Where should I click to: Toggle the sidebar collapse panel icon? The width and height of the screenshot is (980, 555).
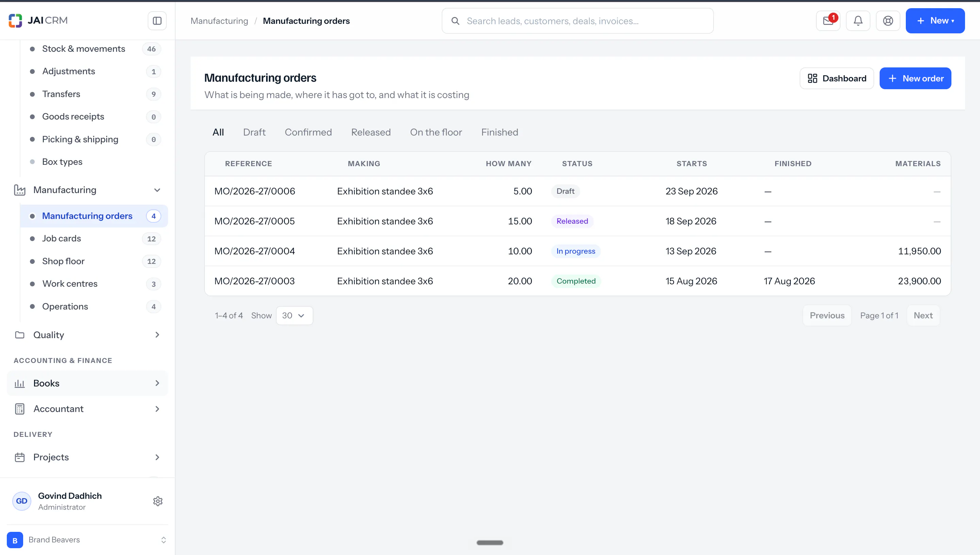tap(157, 20)
